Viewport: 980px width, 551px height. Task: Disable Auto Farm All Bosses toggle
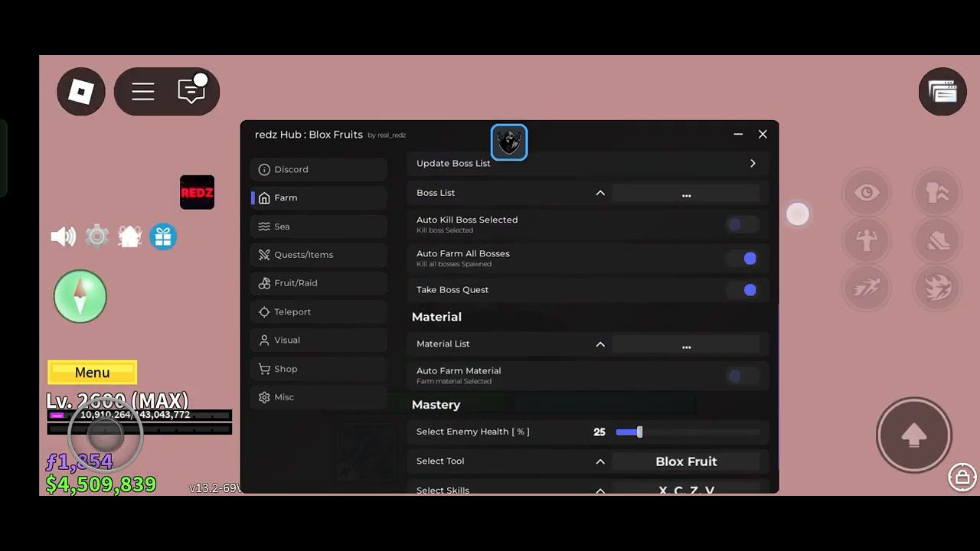tap(742, 259)
